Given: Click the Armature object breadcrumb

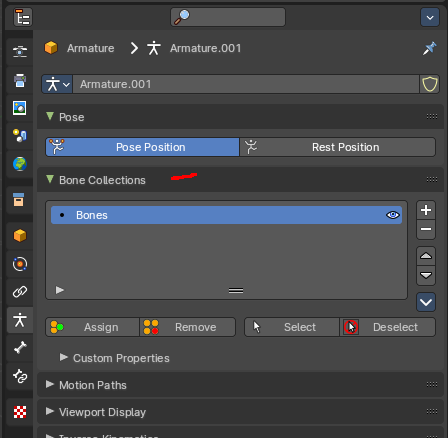Looking at the screenshot, I should coord(79,48).
